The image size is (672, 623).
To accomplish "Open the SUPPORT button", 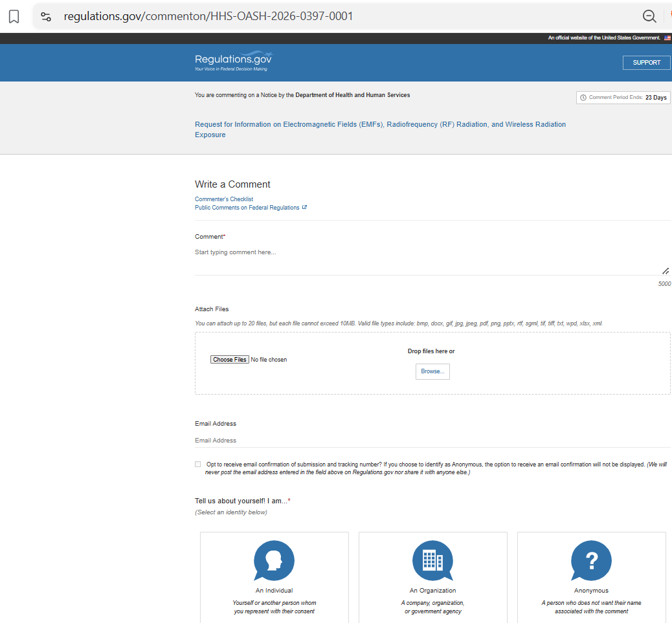I will coord(646,63).
